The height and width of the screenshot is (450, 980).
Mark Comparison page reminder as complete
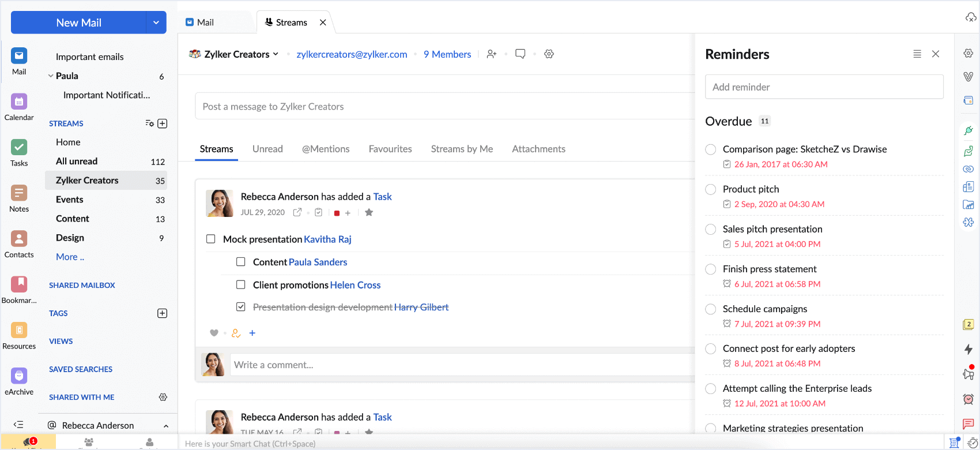click(x=711, y=149)
